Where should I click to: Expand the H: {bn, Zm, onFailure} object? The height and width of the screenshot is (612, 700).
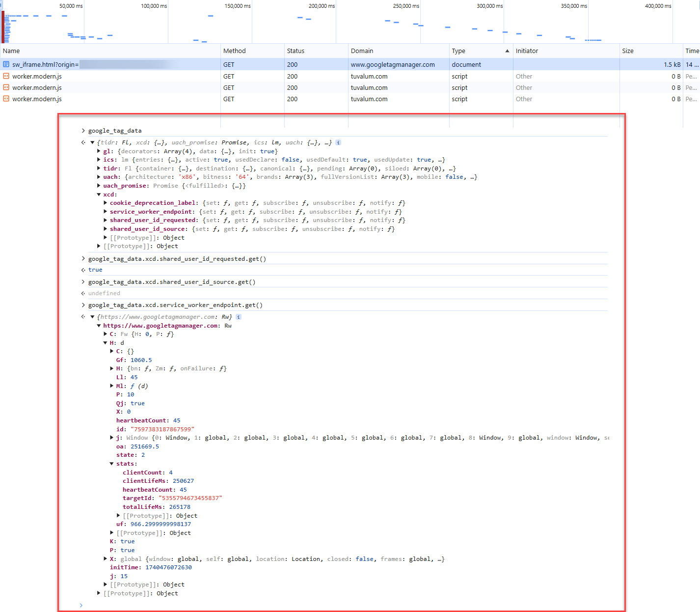pos(111,368)
